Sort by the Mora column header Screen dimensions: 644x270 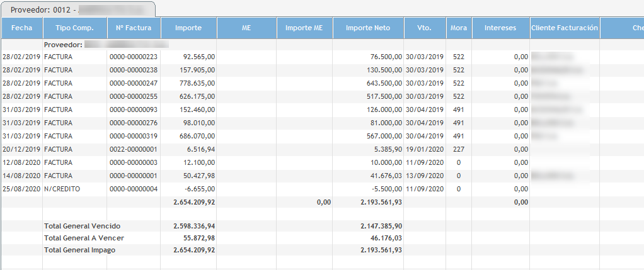tap(459, 28)
